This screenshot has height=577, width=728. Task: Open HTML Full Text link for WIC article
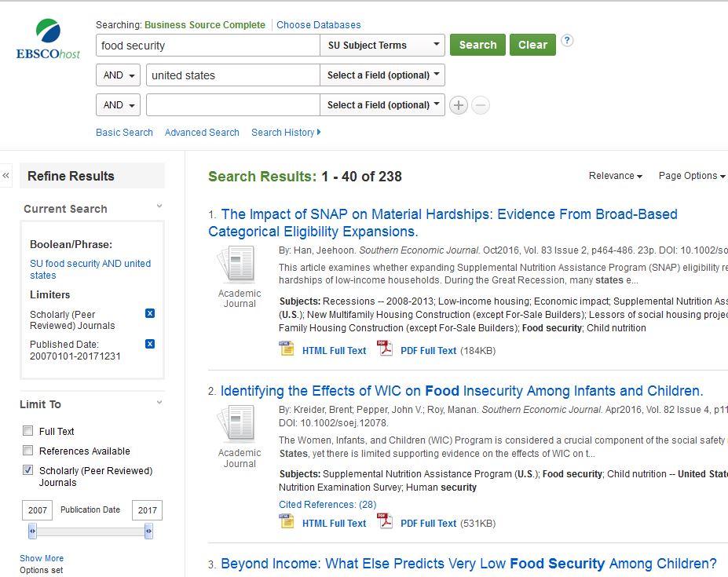coord(335,524)
